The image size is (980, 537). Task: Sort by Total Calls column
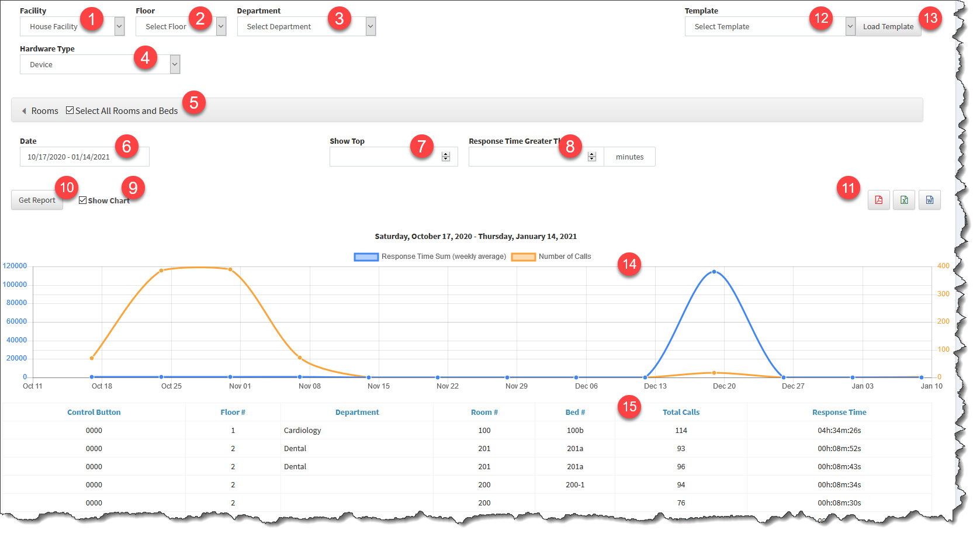pyautogui.click(x=681, y=412)
